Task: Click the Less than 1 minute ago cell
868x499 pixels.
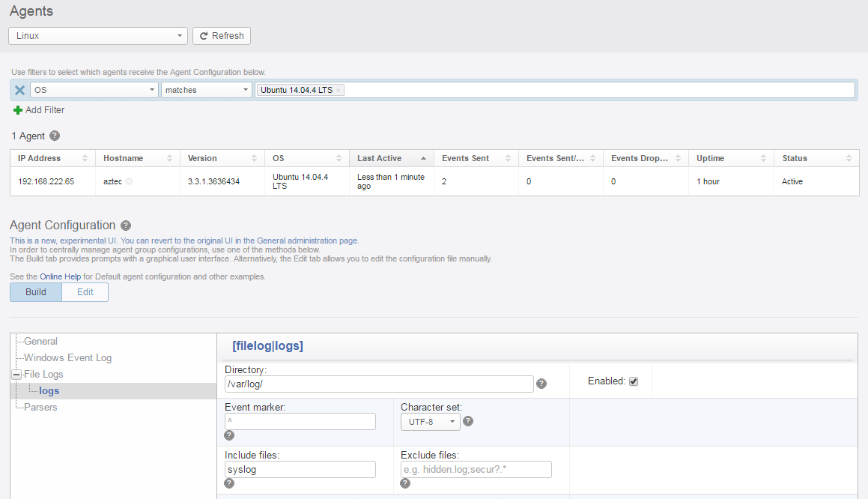Action: pos(391,181)
